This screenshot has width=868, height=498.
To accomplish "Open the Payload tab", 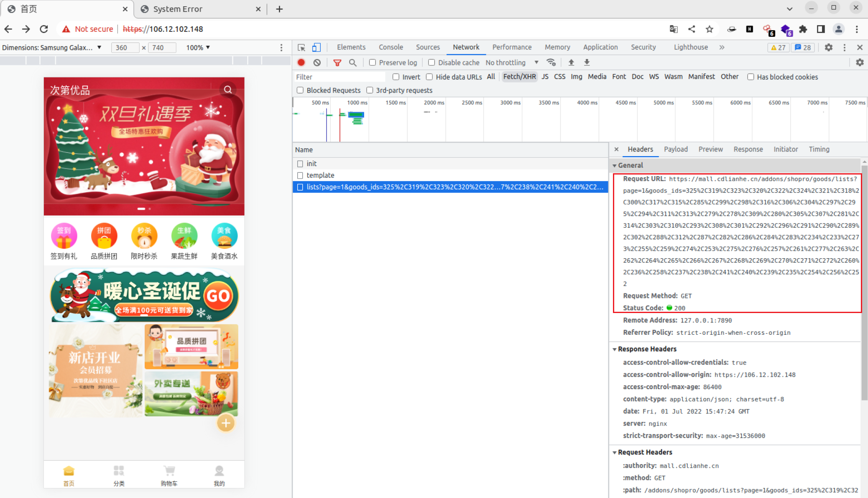I will click(x=675, y=149).
